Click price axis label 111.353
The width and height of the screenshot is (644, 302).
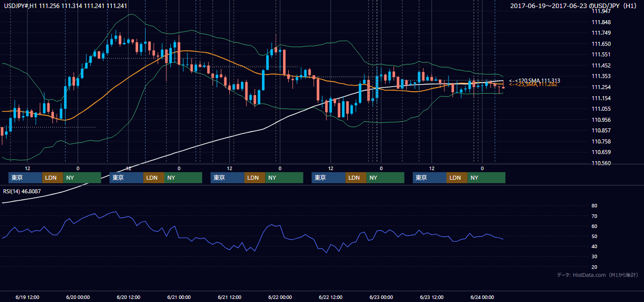(x=601, y=76)
